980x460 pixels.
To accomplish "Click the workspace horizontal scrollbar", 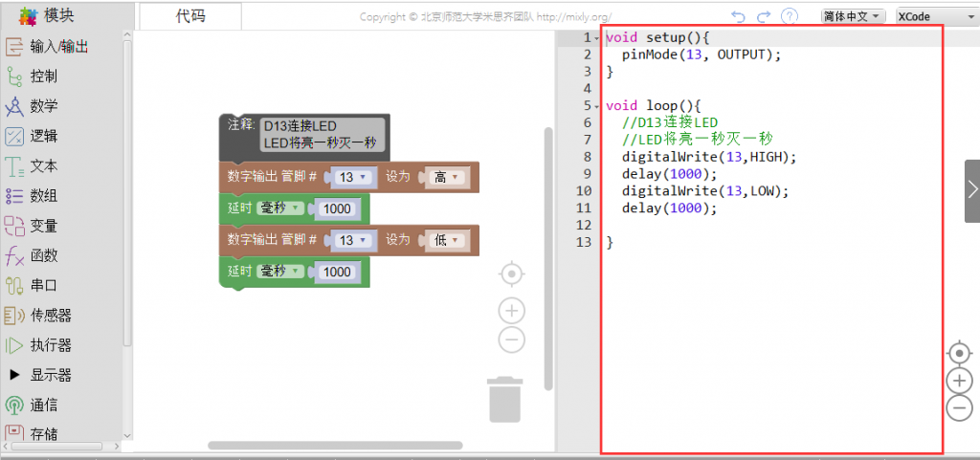I will (x=335, y=446).
